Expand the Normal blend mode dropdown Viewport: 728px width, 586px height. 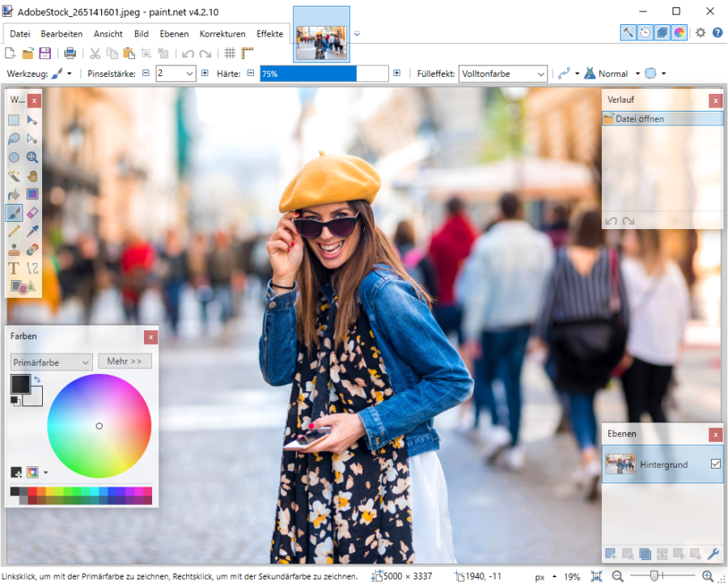tap(636, 73)
